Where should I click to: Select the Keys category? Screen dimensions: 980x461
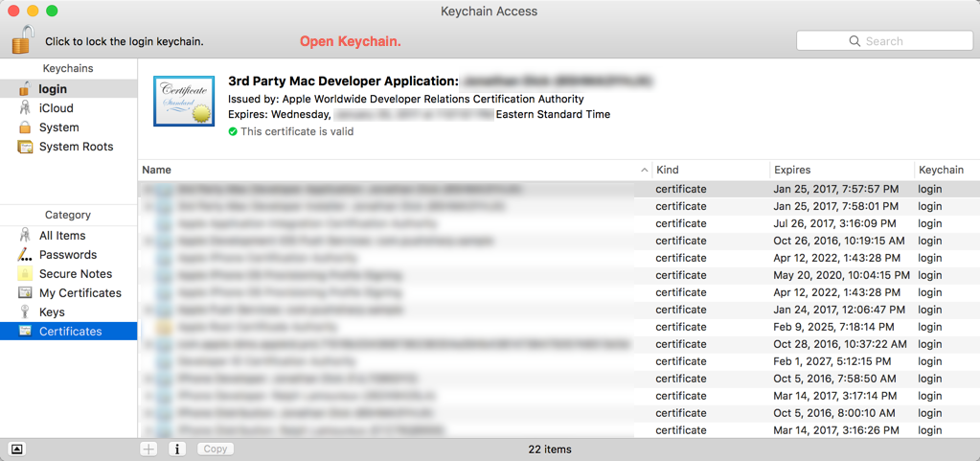[x=69, y=312]
